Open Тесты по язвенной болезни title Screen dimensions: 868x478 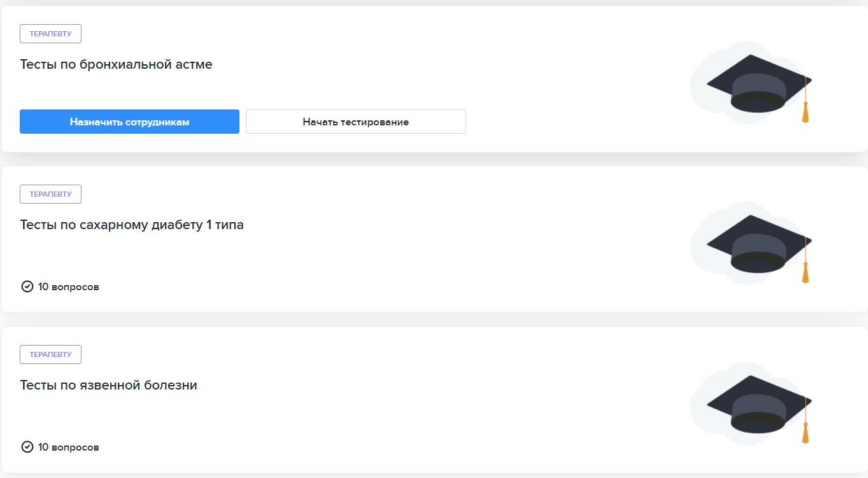tap(108, 385)
